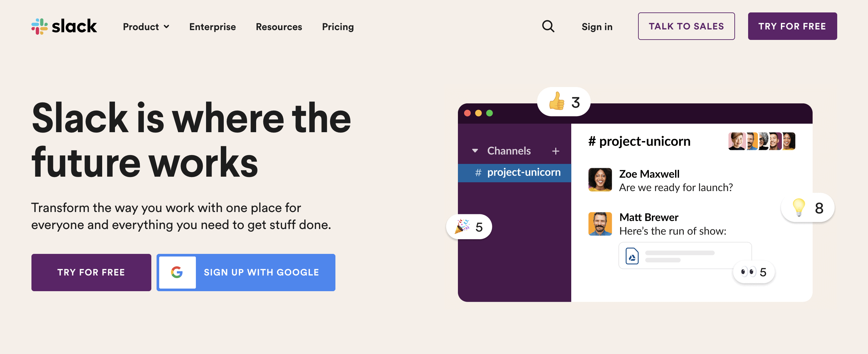Click the plus icon next to Channels
868x354 pixels.
[556, 151]
